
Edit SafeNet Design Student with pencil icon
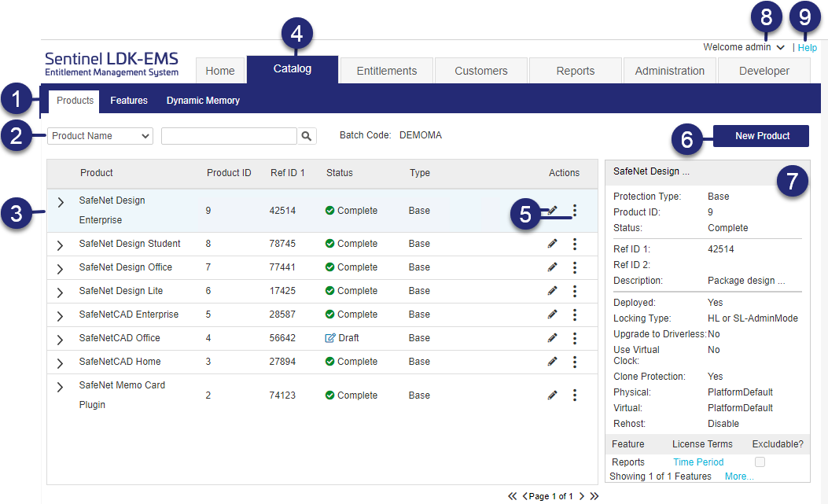(x=552, y=244)
